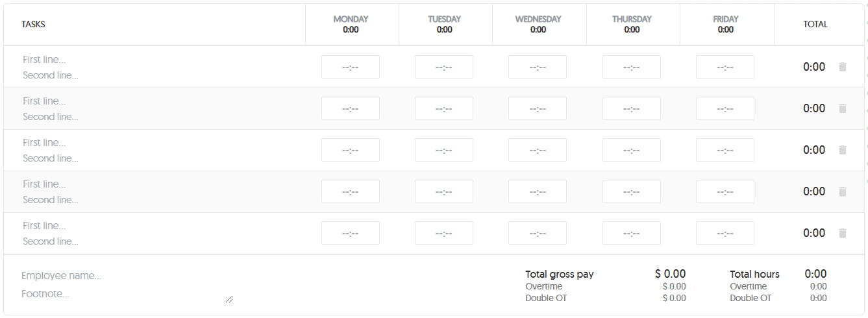This screenshot has height=318, width=868.
Task: Click trash icon on fifth task row
Action: point(843,233)
